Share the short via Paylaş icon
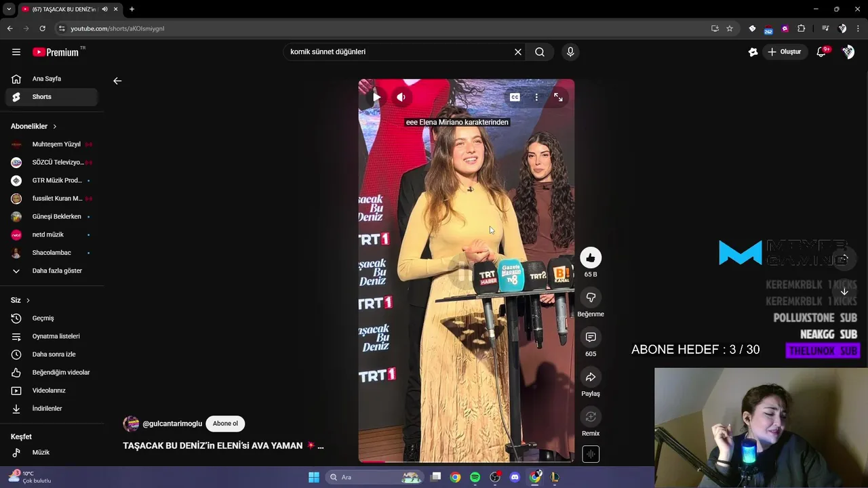 [591, 377]
